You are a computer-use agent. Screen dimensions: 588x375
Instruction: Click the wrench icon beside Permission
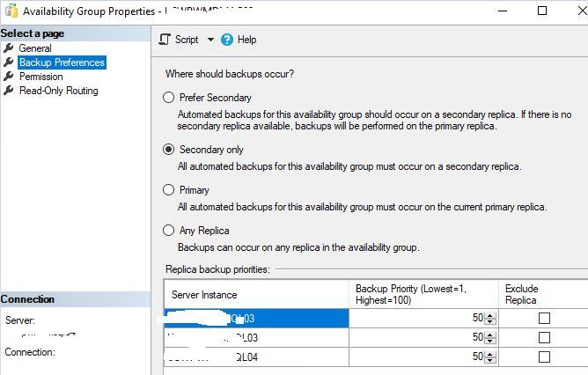(9, 77)
